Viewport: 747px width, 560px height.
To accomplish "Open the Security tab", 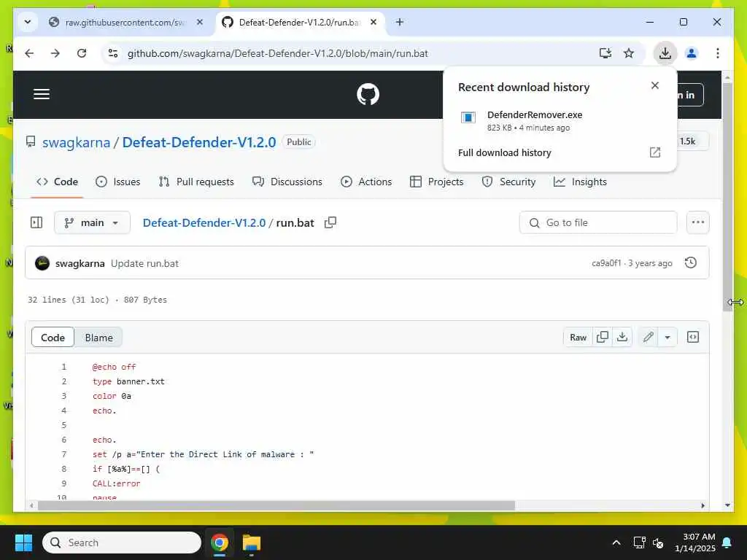I will 508,182.
